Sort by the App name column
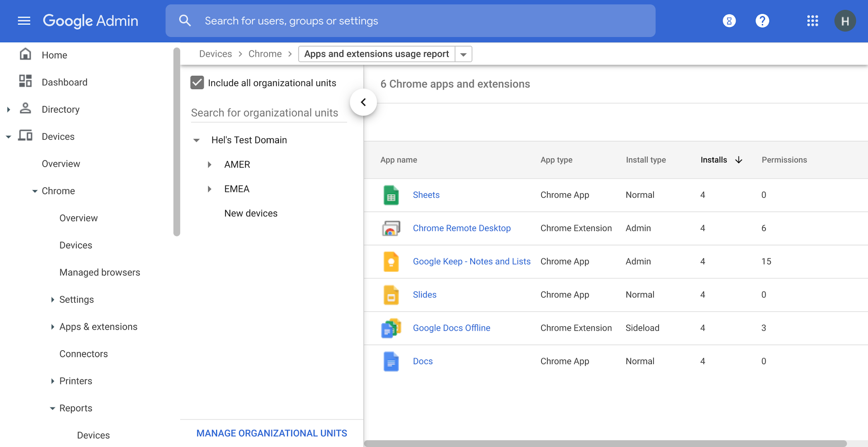The width and height of the screenshot is (868, 447). tap(398, 160)
